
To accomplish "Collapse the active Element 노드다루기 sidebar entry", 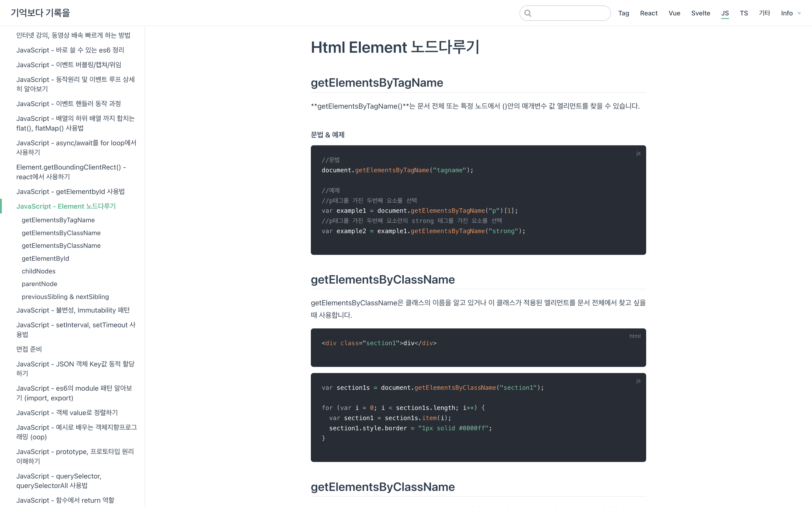I will 66,206.
